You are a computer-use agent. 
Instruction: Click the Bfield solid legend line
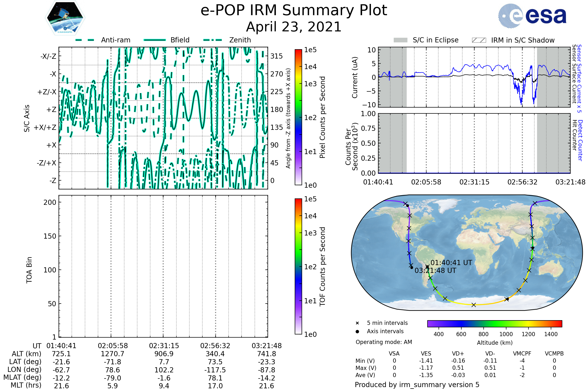(155, 40)
